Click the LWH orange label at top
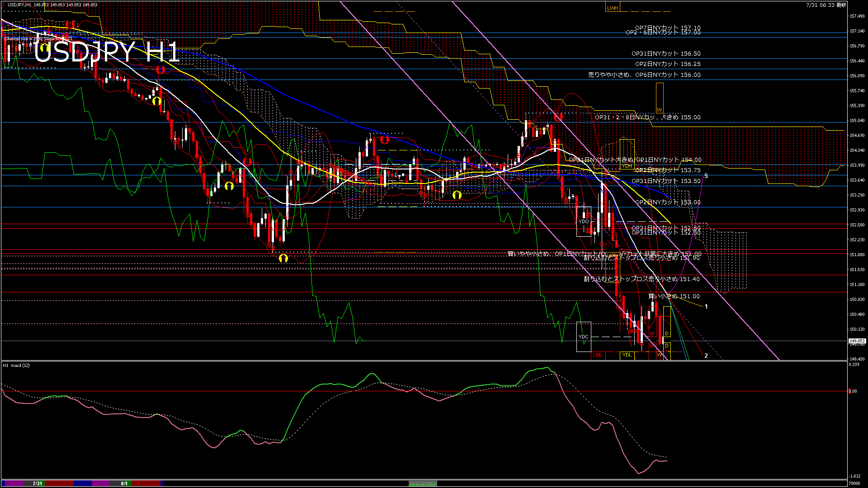868x488 pixels. [x=612, y=8]
